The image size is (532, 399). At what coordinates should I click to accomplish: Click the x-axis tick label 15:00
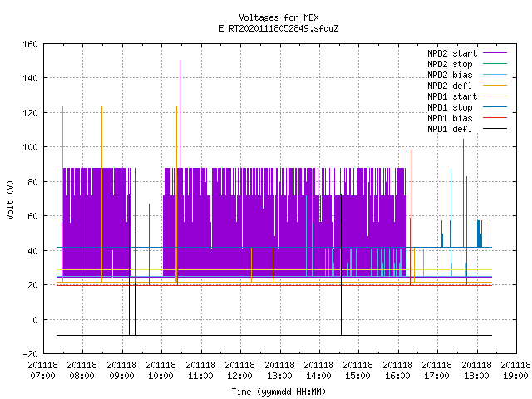pos(358,376)
